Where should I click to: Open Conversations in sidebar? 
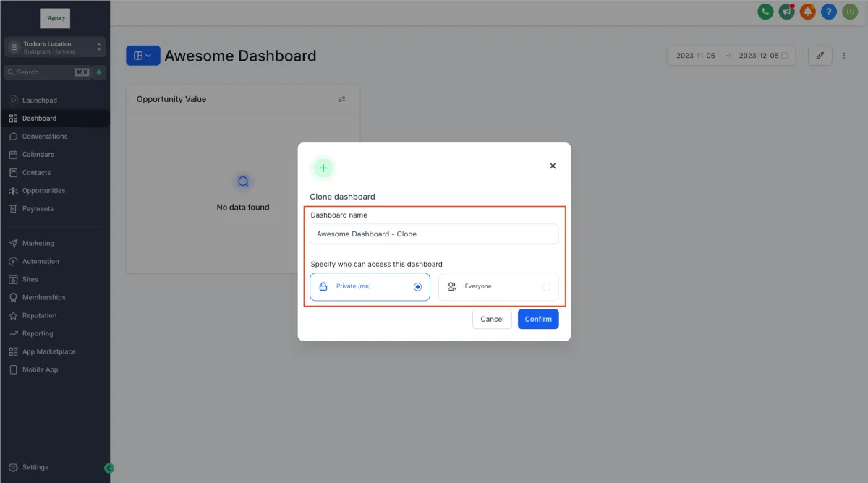click(x=55, y=137)
